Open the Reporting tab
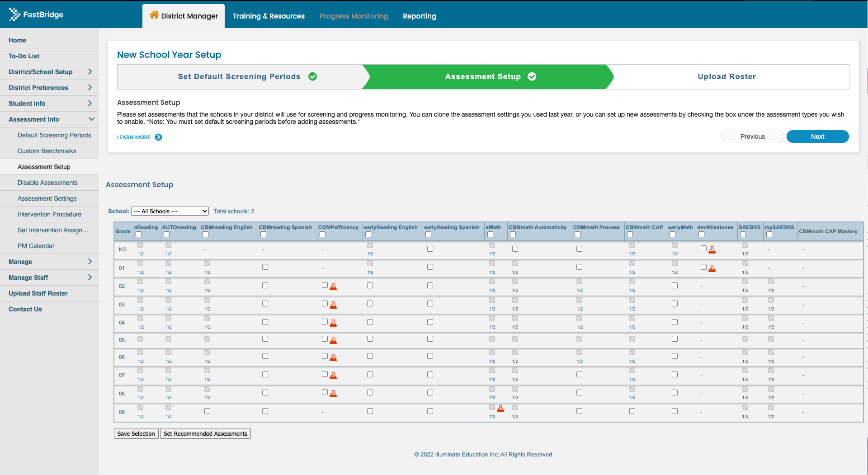 point(420,16)
